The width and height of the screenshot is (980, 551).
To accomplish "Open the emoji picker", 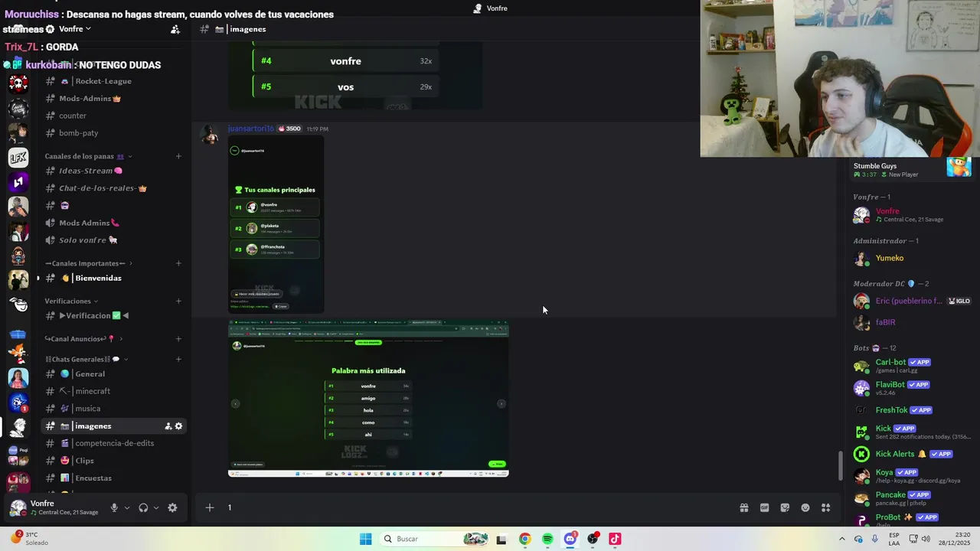I will point(805,507).
